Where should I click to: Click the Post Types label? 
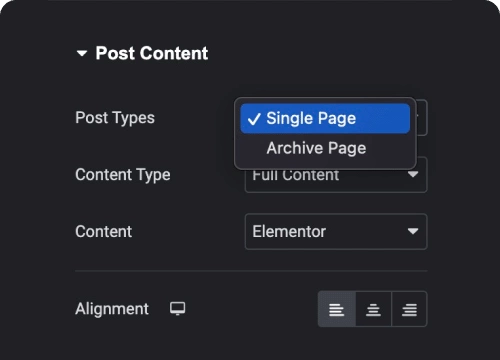(115, 118)
